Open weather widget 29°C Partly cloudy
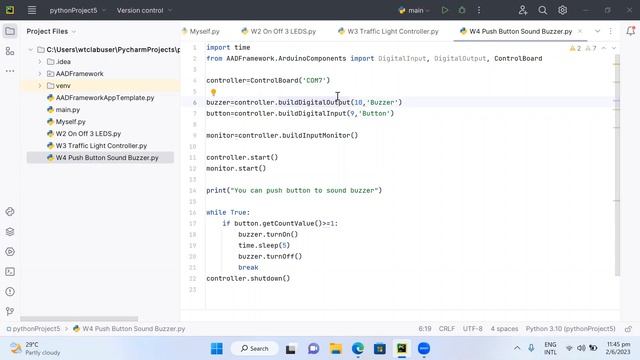Viewport: 640px width, 360px height. tap(35, 348)
